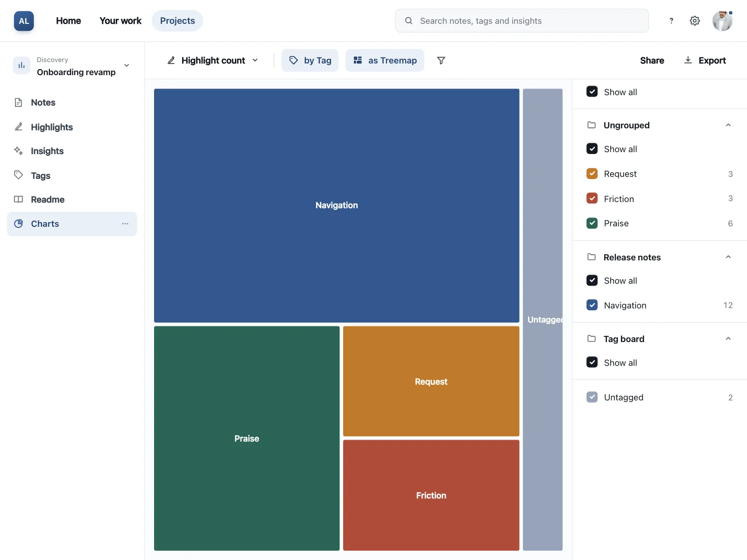
Task: Click the green Praise treemap block
Action: (x=247, y=438)
